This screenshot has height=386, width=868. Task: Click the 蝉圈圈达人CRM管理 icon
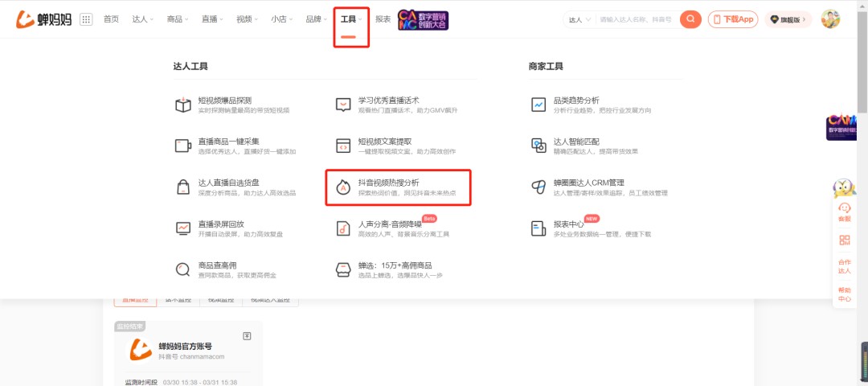point(538,187)
